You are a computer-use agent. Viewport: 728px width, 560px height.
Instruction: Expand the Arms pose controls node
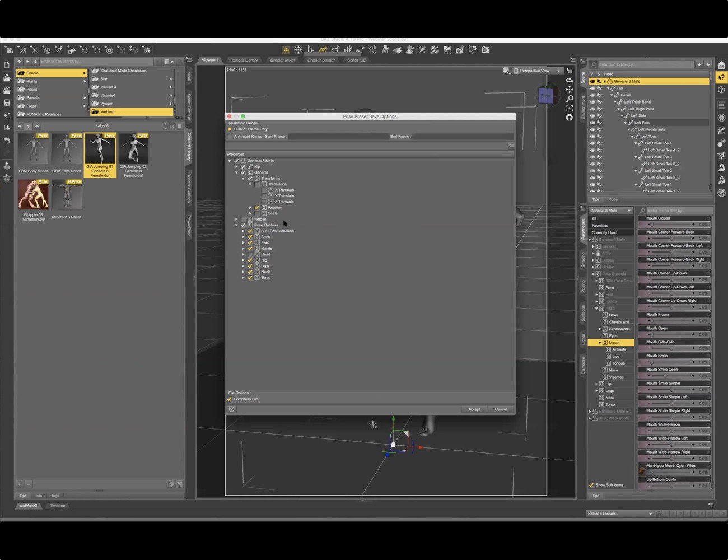click(244, 237)
